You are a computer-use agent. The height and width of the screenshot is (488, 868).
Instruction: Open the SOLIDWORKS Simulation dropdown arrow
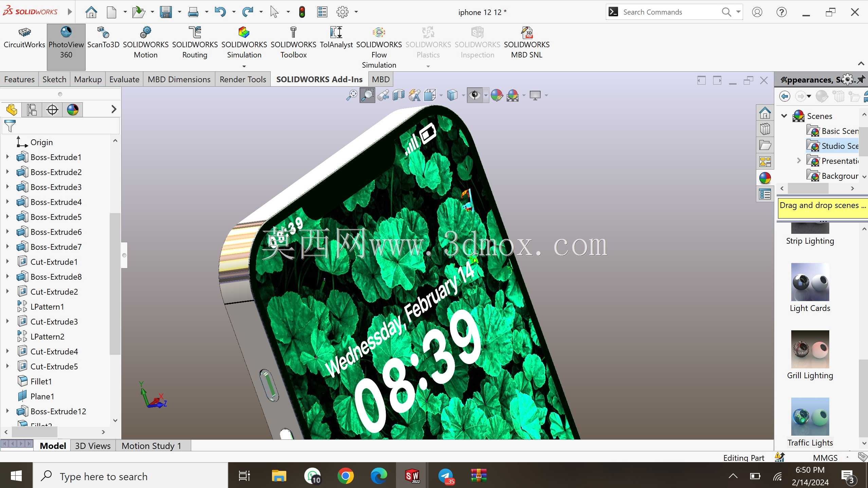pos(244,66)
